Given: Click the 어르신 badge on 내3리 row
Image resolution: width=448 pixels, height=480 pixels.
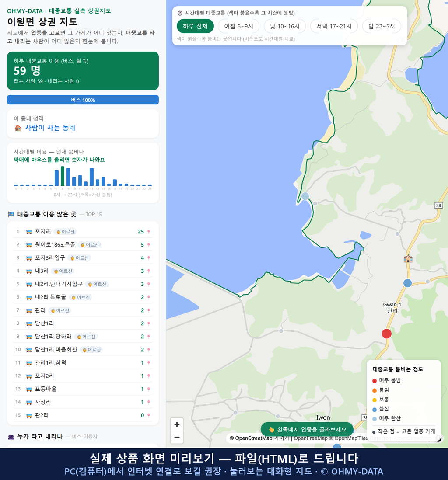Looking at the screenshot, I should pyautogui.click(x=63, y=271).
